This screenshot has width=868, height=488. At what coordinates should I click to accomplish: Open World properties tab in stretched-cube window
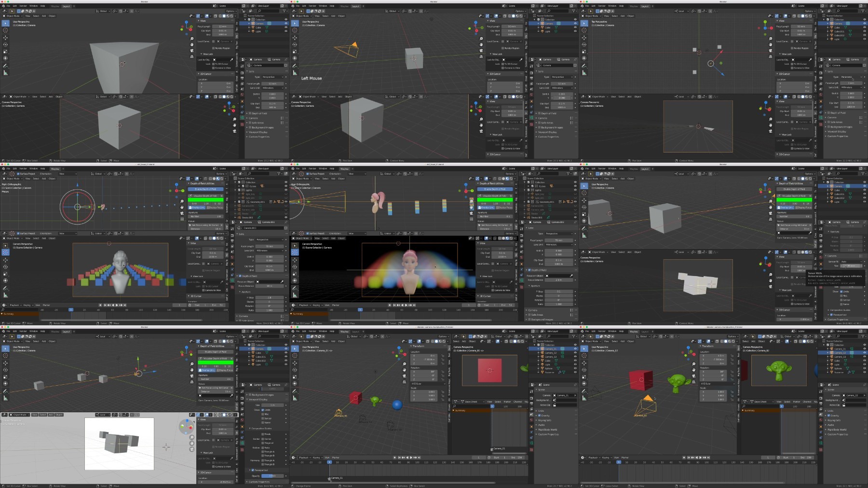[242, 95]
